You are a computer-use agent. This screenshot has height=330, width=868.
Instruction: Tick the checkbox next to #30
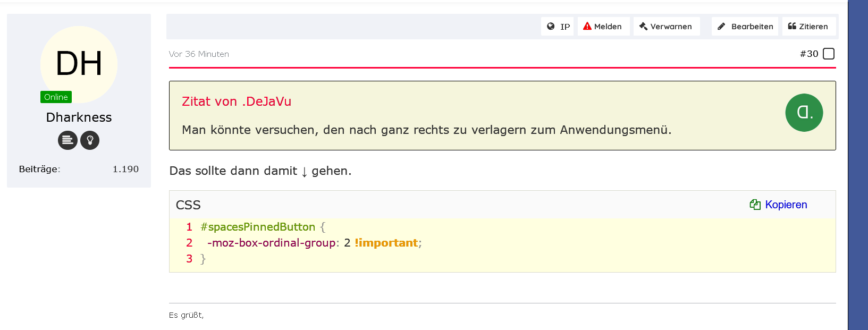pos(829,54)
